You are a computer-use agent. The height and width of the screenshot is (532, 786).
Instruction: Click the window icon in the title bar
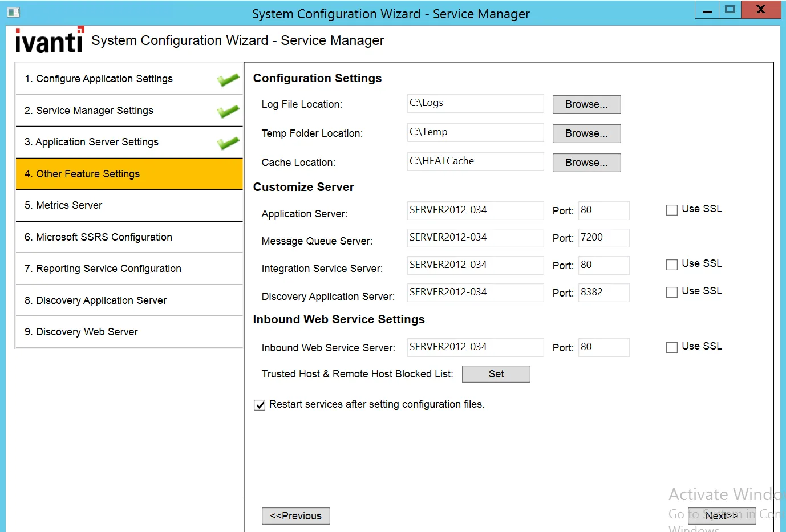coord(14,12)
